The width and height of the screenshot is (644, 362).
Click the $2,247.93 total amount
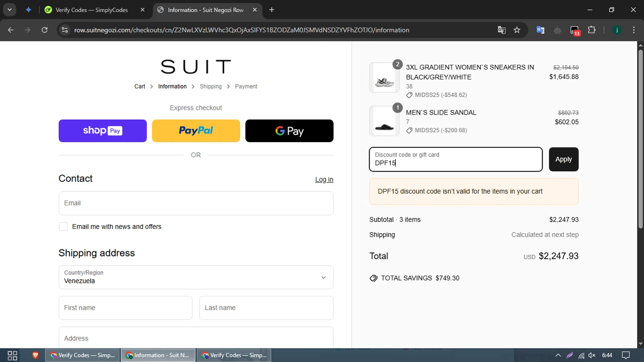(559, 256)
